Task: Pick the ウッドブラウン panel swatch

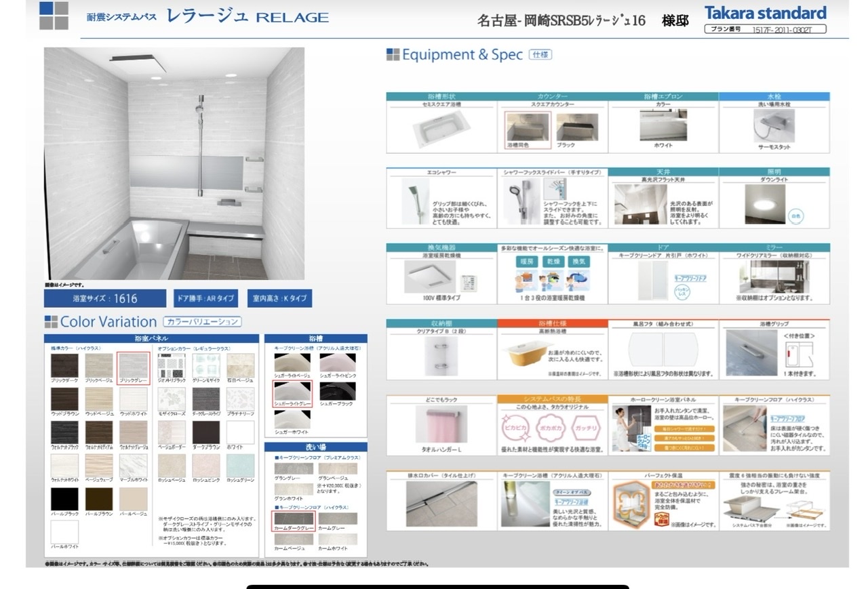Action: (64, 399)
